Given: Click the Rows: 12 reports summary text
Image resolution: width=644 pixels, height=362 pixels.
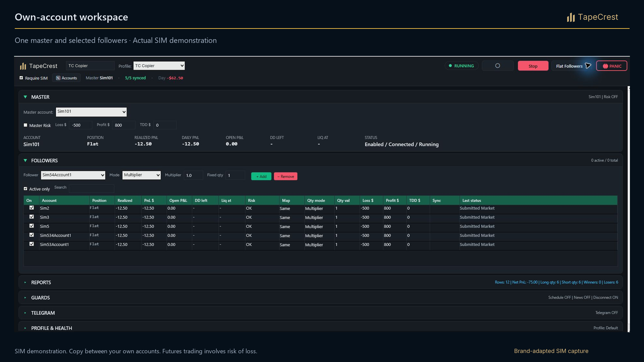Looking at the screenshot, I should 556,282.
